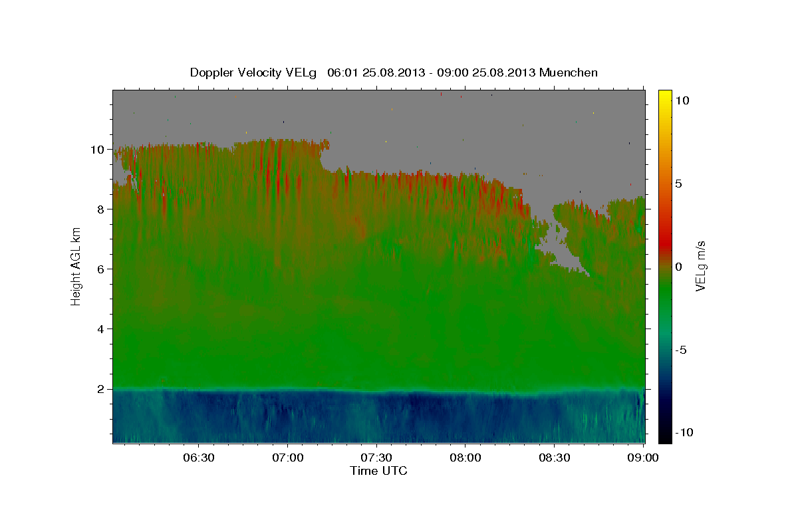Click the colorbar tick label -5
Image resolution: width=798 pixels, height=532 pixels.
tap(680, 349)
